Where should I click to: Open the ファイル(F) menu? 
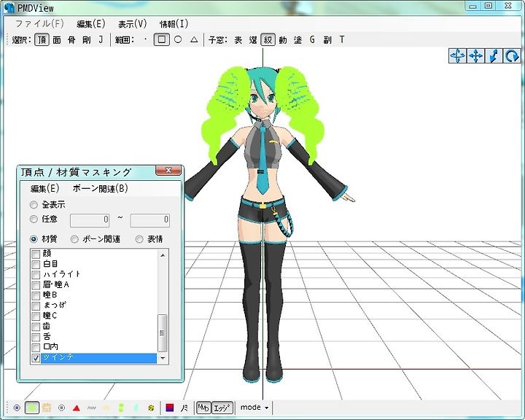click(39, 24)
